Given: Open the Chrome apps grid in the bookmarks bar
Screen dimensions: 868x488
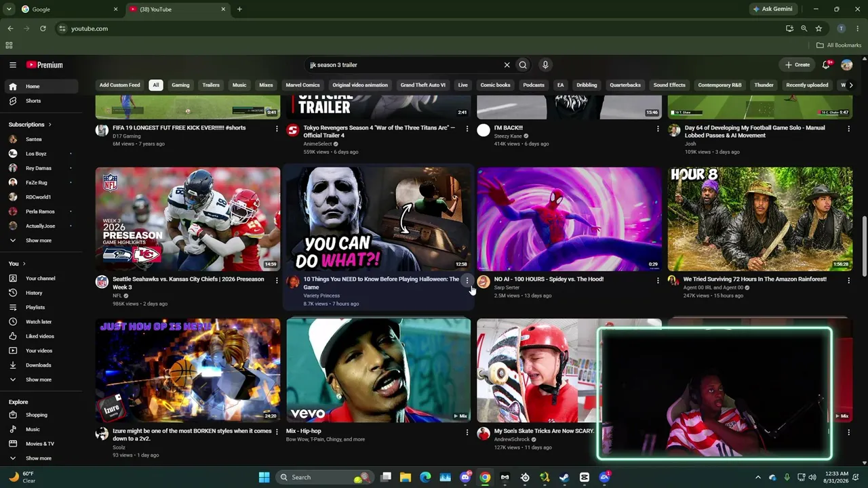Looking at the screenshot, I should point(9,45).
